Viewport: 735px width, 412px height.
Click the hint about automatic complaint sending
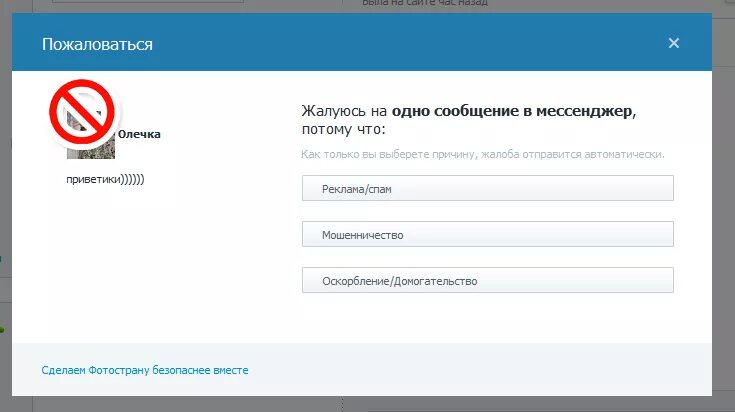(x=483, y=154)
